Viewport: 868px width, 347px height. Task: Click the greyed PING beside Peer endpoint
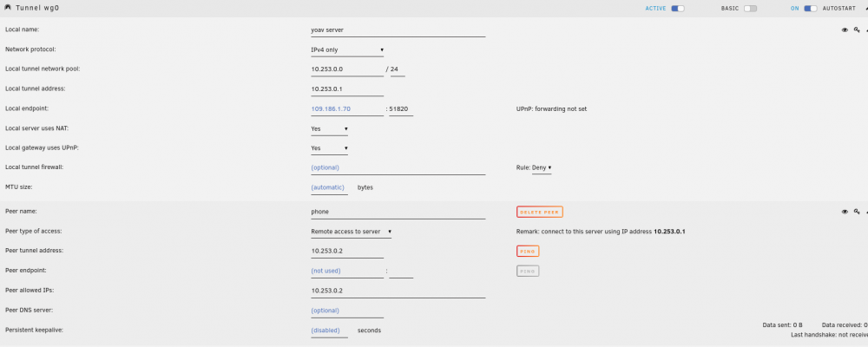[x=528, y=272]
